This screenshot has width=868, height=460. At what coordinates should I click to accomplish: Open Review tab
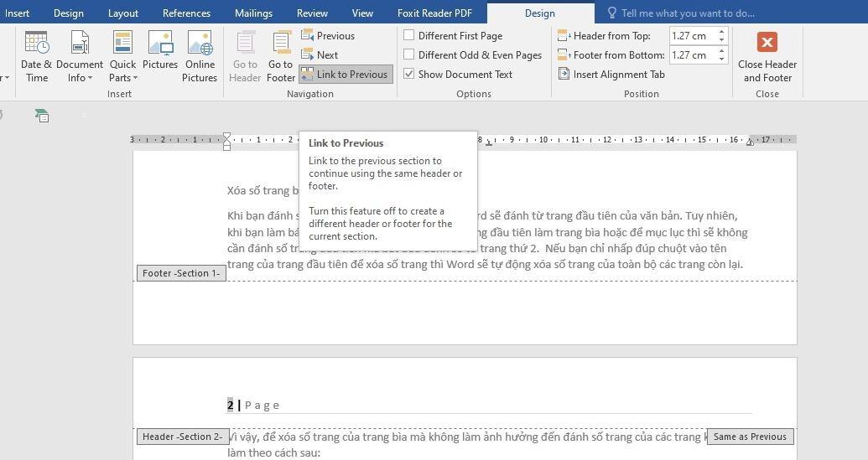click(312, 13)
